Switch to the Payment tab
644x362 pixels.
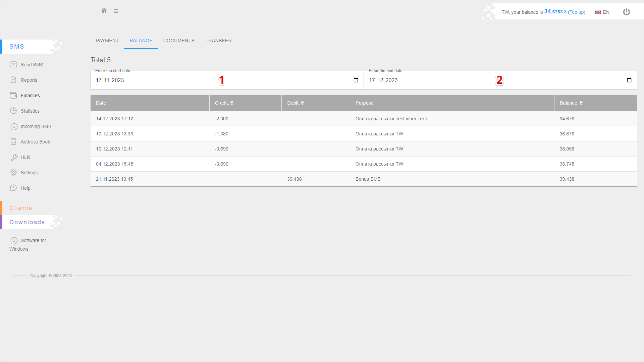(x=107, y=41)
